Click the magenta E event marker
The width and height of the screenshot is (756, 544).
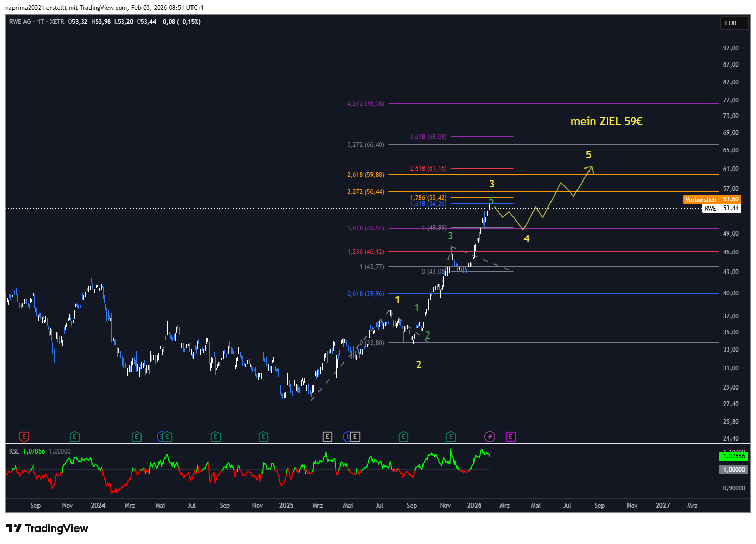click(510, 436)
